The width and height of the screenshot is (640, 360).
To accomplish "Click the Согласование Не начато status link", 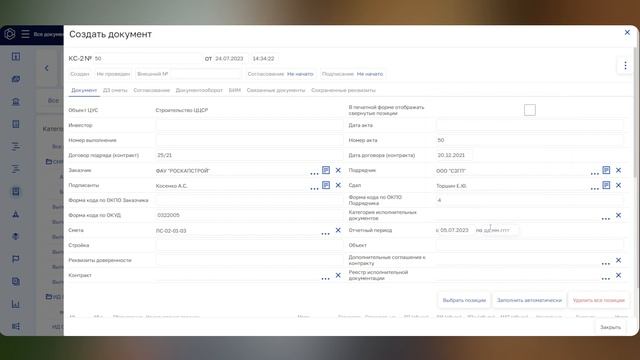I will pyautogui.click(x=300, y=74).
